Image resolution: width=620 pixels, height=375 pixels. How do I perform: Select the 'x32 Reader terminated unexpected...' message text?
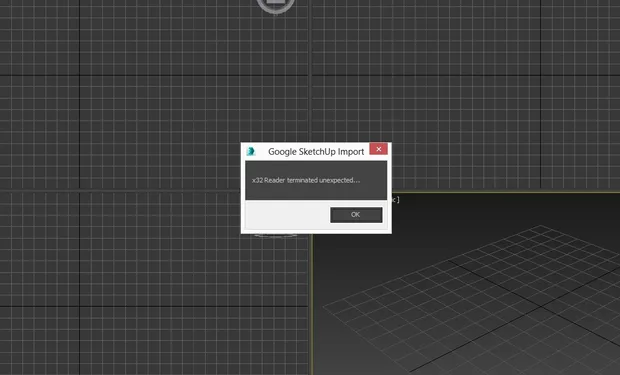click(x=306, y=180)
